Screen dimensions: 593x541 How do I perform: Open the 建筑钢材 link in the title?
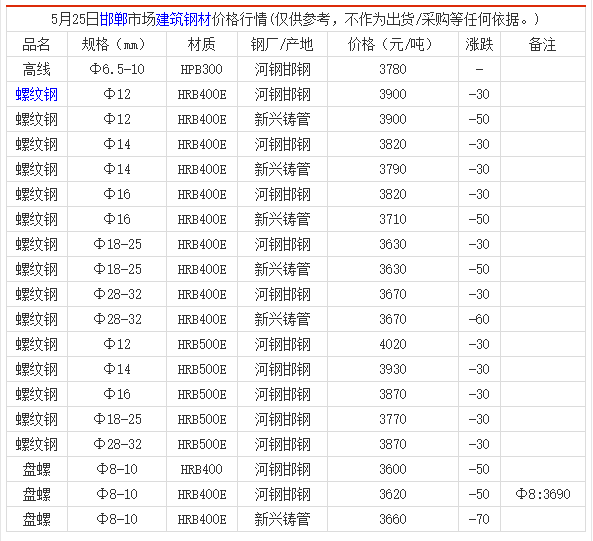pyautogui.click(x=183, y=19)
